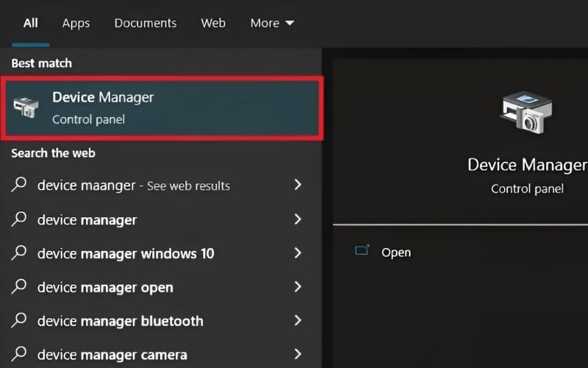Click the small Device Manager icon in best match

click(26, 107)
